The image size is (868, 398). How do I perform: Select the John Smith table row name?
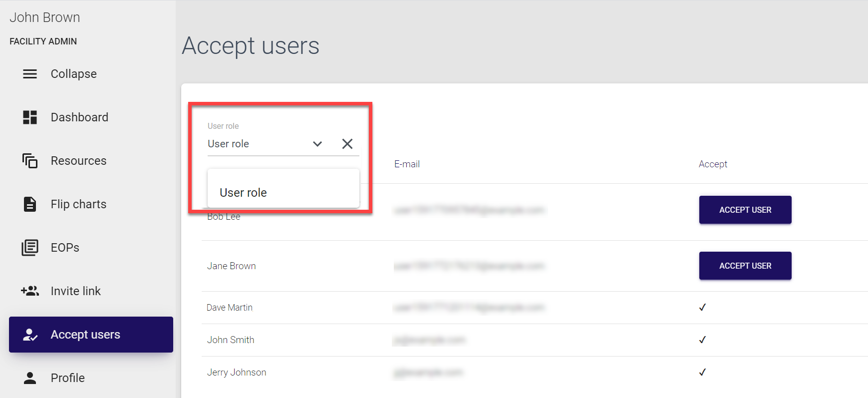231,340
